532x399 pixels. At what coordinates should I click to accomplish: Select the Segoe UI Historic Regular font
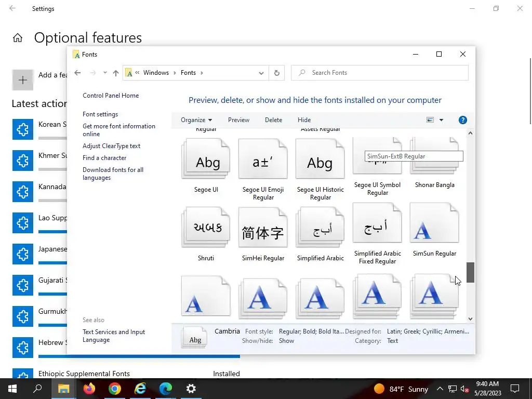320,159
